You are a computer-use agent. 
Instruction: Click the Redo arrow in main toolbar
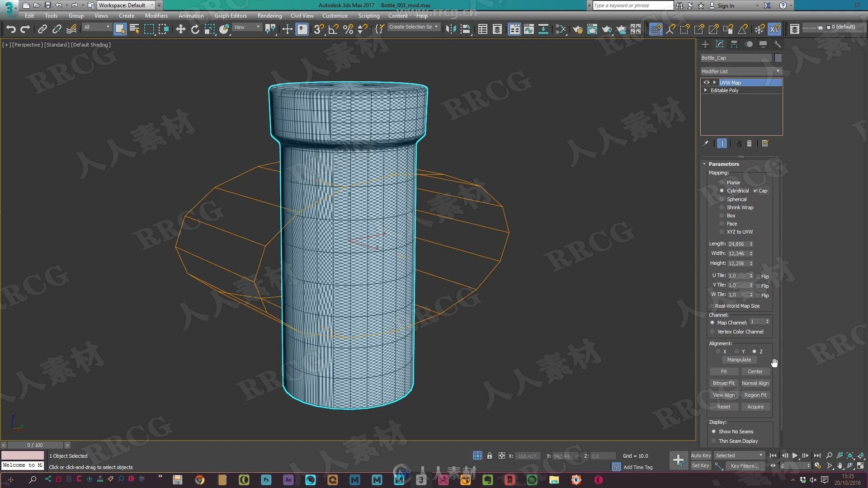point(25,29)
